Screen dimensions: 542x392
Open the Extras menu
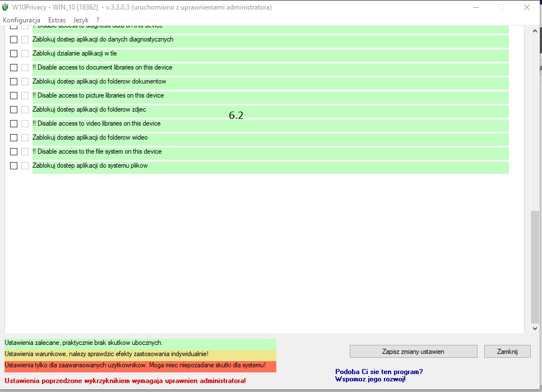coord(57,20)
